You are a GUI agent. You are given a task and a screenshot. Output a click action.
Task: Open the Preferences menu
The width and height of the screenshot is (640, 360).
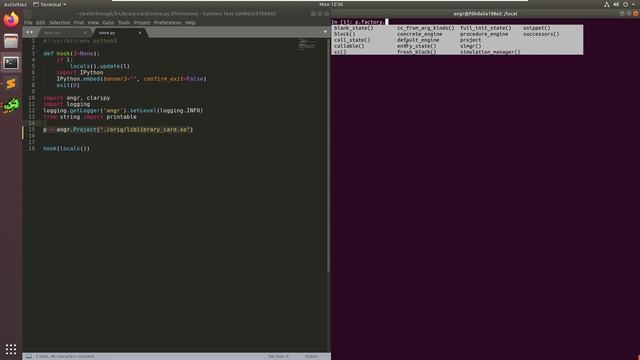click(167, 23)
